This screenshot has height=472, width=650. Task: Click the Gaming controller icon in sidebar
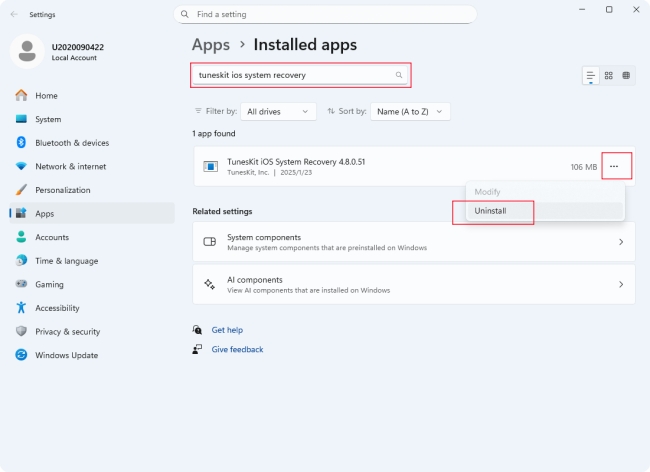[21, 284]
